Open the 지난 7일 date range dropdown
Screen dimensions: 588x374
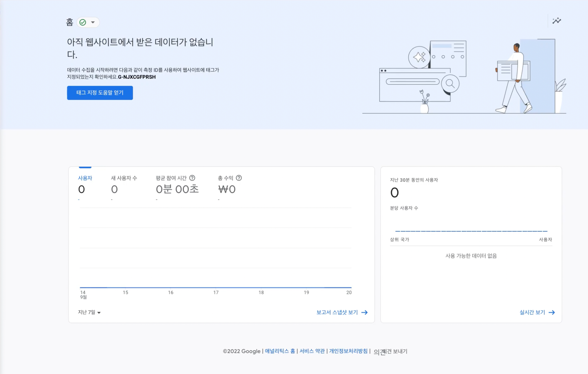click(89, 312)
